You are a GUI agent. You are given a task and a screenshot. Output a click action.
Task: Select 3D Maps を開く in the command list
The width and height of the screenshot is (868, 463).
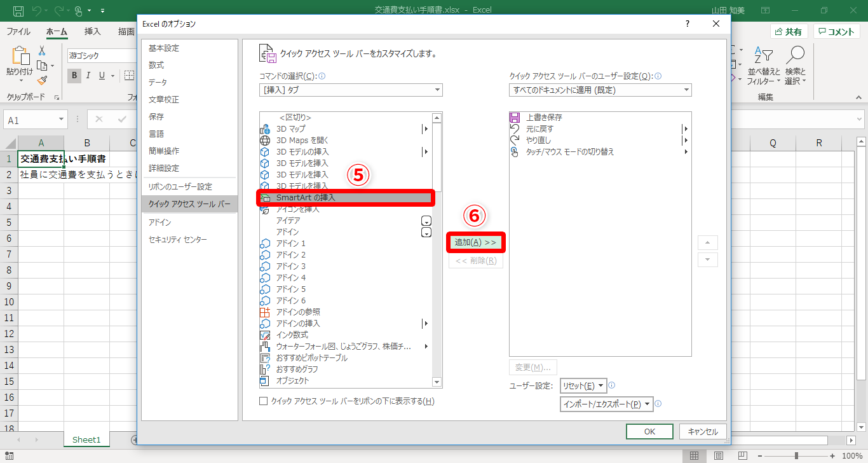(x=346, y=141)
